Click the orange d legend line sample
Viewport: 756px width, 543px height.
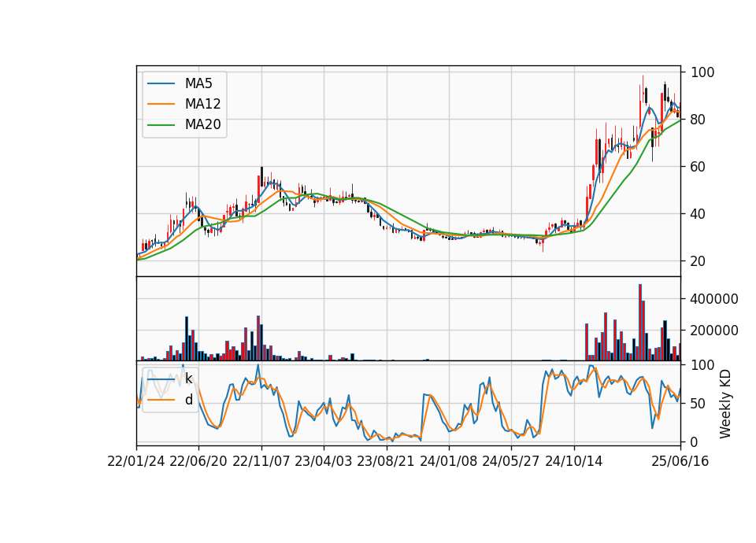pyautogui.click(x=161, y=400)
